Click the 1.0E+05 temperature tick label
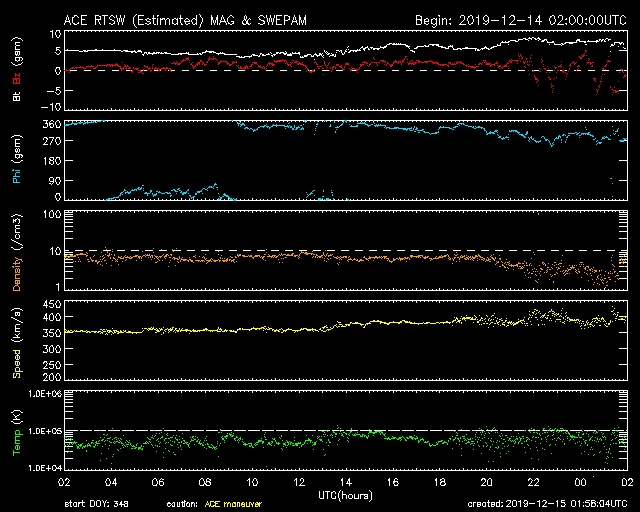The image size is (640, 512). pyautogui.click(x=45, y=432)
